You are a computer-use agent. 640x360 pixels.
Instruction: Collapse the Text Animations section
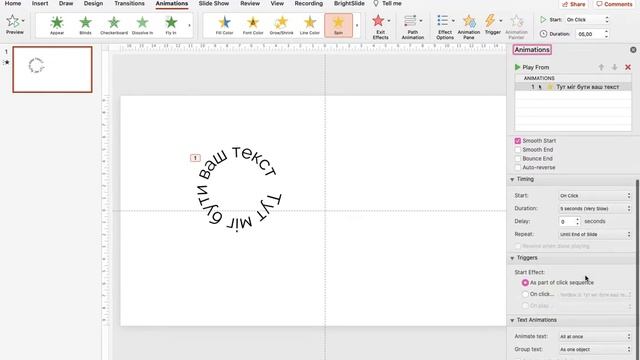click(512, 320)
